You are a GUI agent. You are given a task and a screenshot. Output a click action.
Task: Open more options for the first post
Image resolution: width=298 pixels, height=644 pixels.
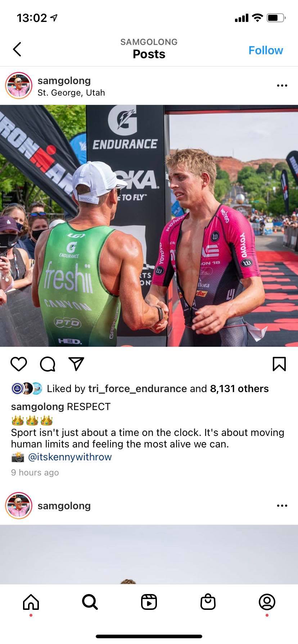pyautogui.click(x=282, y=86)
